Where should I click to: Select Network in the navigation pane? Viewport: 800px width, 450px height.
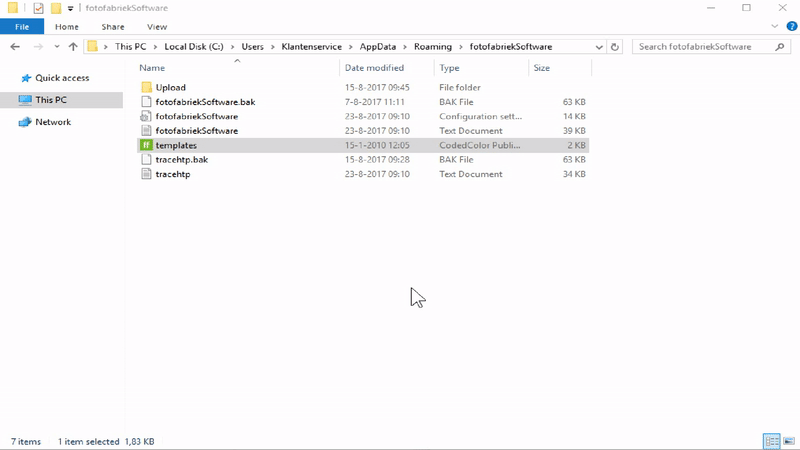[x=53, y=122]
